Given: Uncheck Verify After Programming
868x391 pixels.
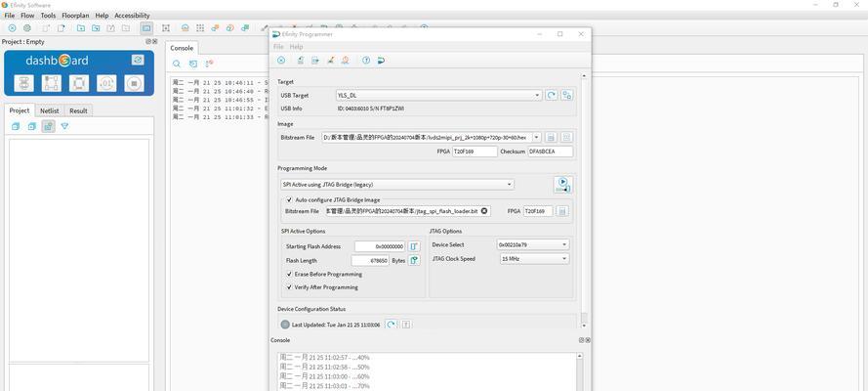Looking at the screenshot, I should pos(289,287).
